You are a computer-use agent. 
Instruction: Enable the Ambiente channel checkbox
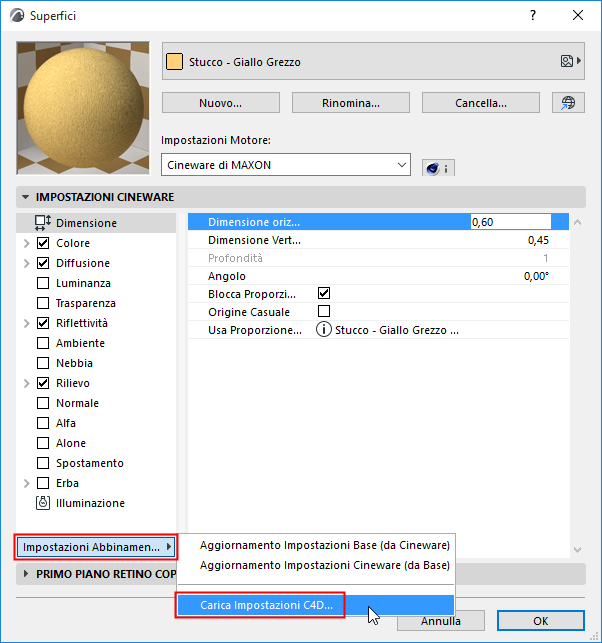(x=43, y=343)
